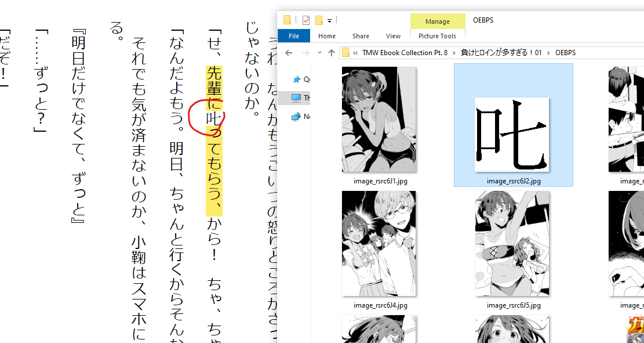Go up one folder with Up arrow
This screenshot has width=644, height=343.
(x=332, y=53)
